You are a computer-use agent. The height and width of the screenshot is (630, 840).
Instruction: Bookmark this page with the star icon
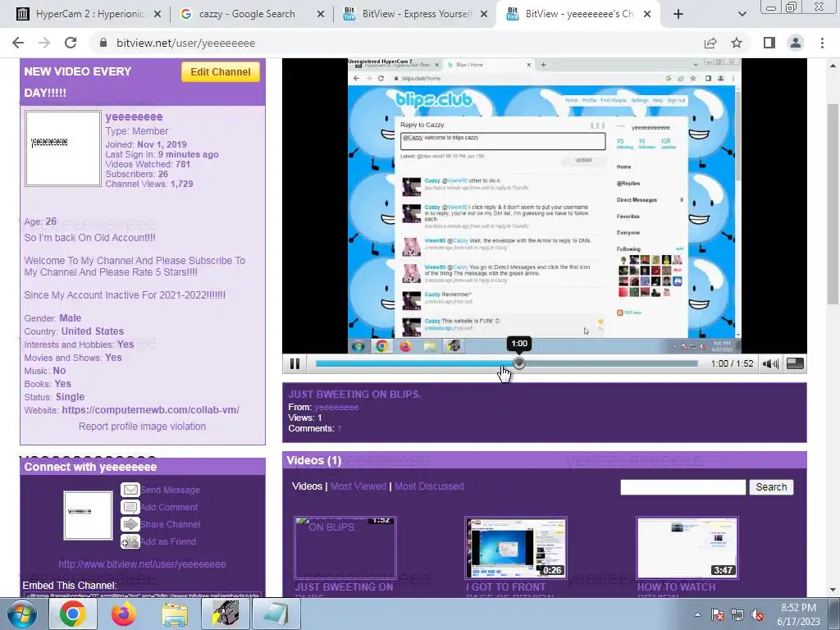pyautogui.click(x=737, y=43)
